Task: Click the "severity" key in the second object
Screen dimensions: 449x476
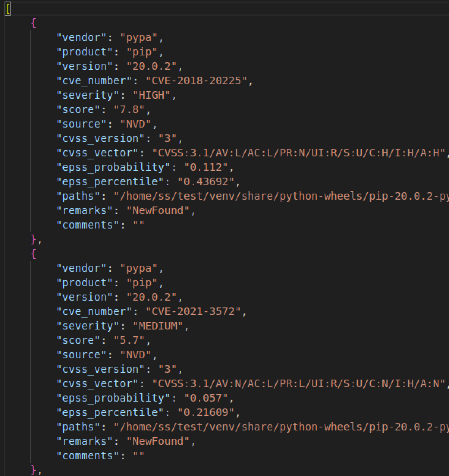Action: tap(88, 326)
